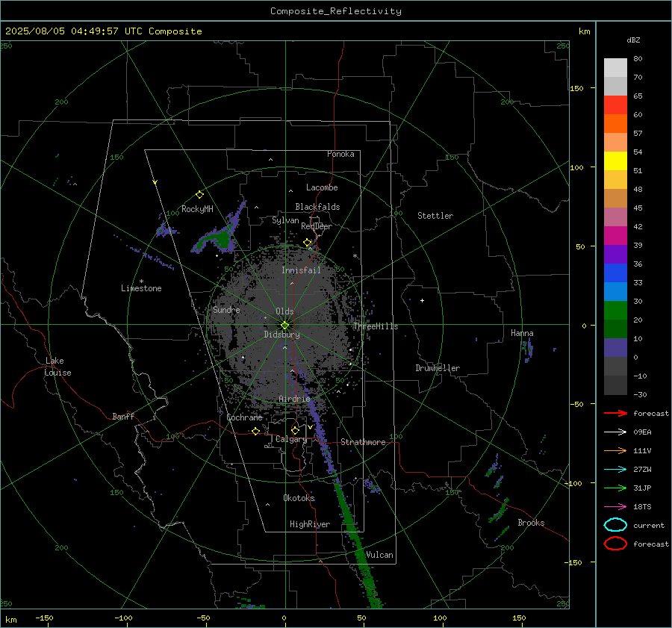672x628 pixels.
Task: Click the Calgary label
Action: coord(291,439)
